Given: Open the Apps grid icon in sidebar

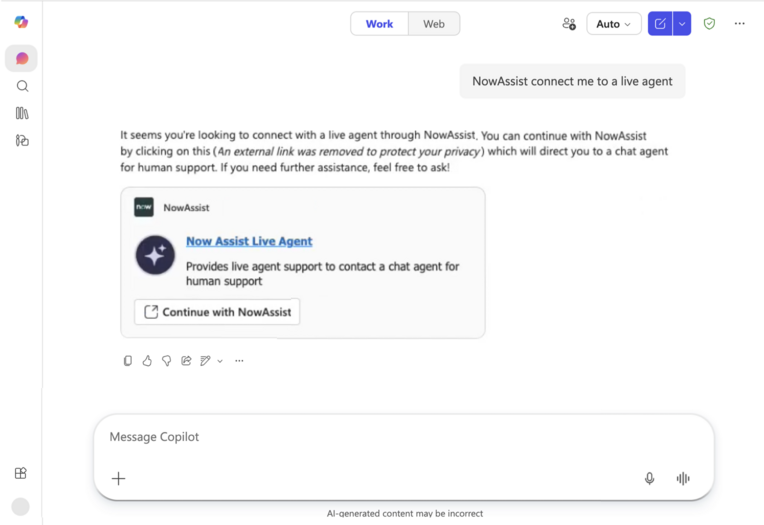Looking at the screenshot, I should [20, 473].
